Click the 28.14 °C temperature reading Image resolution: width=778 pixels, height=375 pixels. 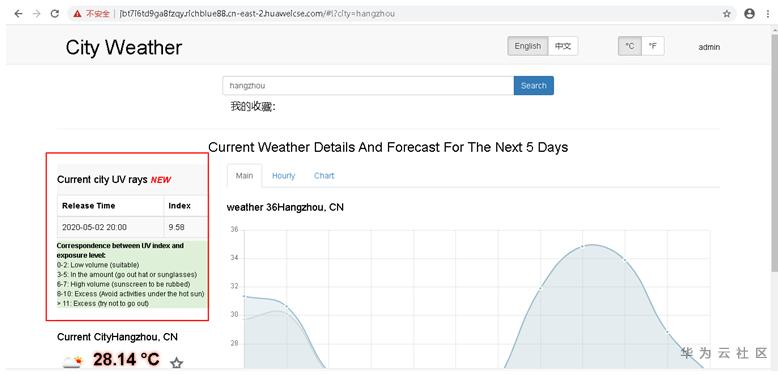pyautogui.click(x=127, y=359)
